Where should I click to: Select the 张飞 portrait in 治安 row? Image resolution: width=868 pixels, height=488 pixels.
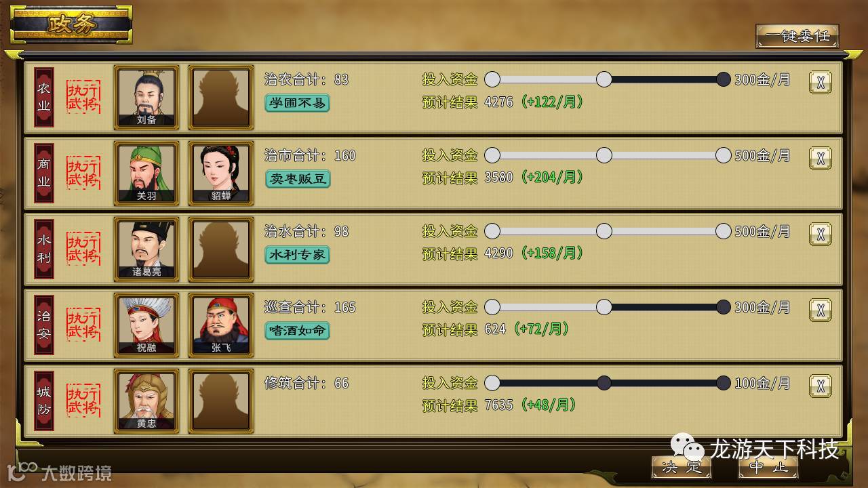click(x=221, y=325)
